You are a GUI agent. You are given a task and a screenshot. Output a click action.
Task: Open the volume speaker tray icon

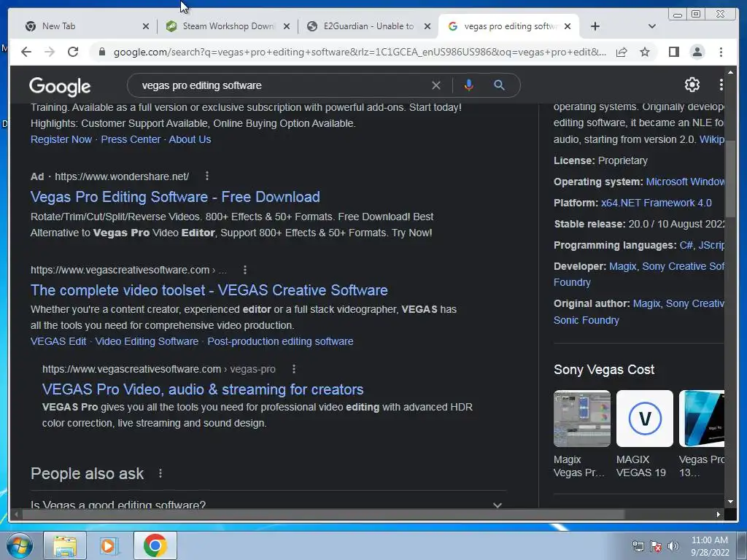pos(673,546)
